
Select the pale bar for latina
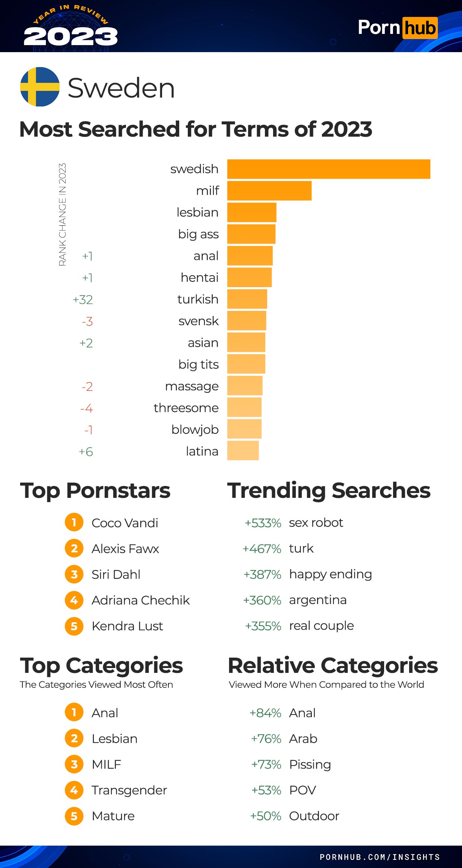pyautogui.click(x=243, y=451)
